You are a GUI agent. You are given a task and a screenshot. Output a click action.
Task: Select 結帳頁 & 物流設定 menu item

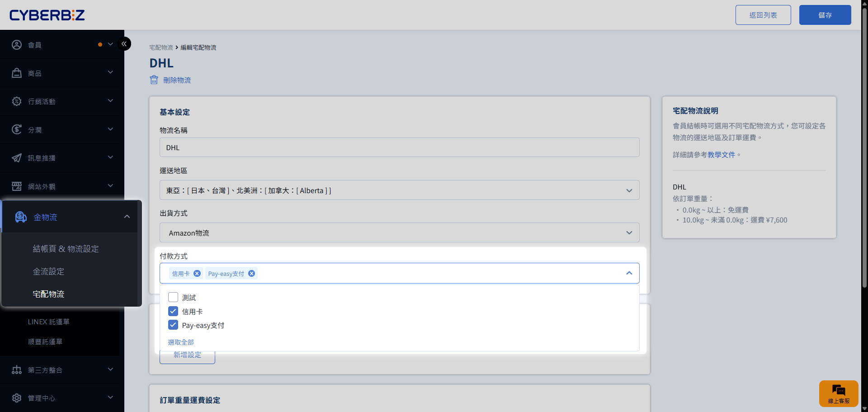66,249
